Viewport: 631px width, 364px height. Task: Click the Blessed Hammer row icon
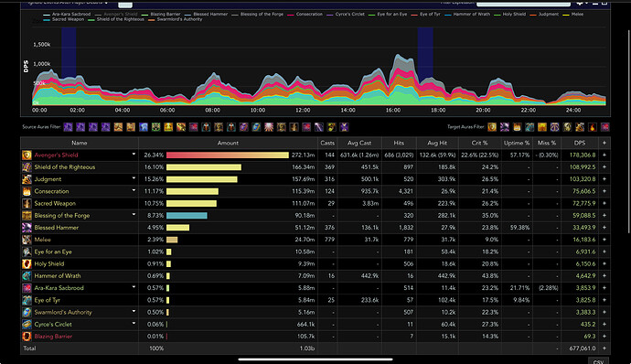tap(27, 228)
